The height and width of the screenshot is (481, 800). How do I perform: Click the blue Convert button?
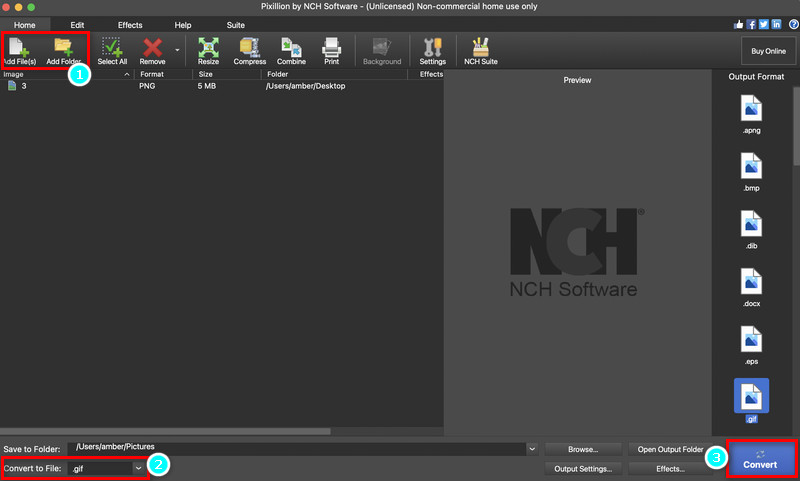761,459
